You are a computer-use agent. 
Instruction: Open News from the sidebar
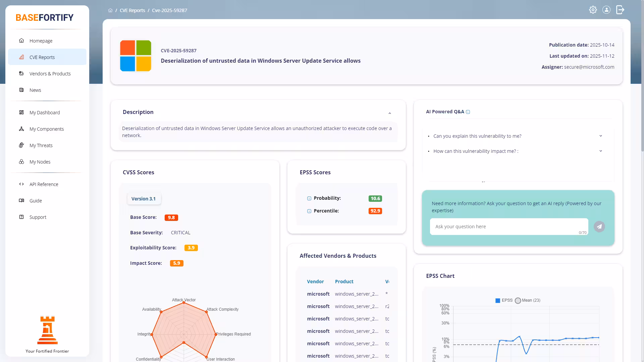[x=35, y=90]
